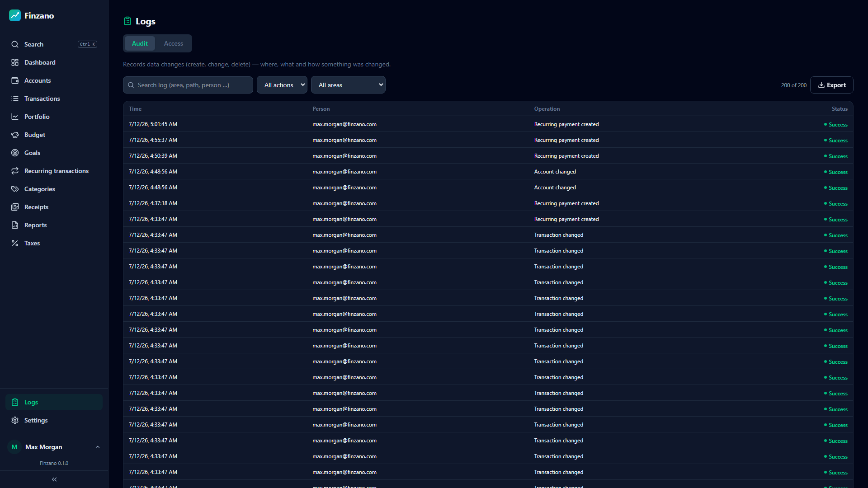This screenshot has height=488, width=868.
Task: Click Max Morgan name in sidebar footer
Action: coord(44,447)
